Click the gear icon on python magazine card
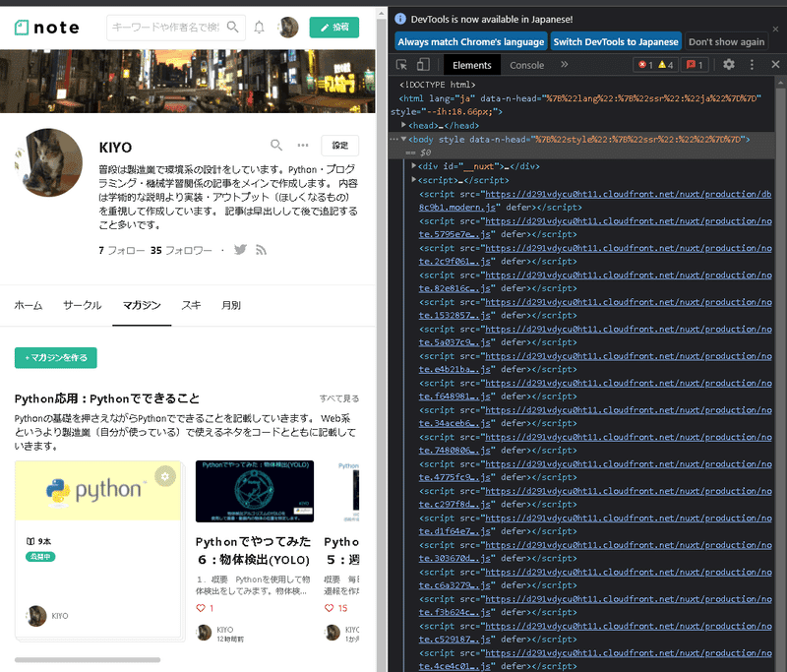 pyautogui.click(x=165, y=476)
